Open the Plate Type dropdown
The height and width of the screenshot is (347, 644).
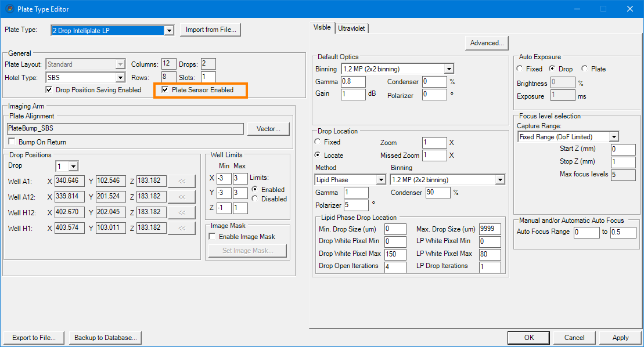coord(168,30)
